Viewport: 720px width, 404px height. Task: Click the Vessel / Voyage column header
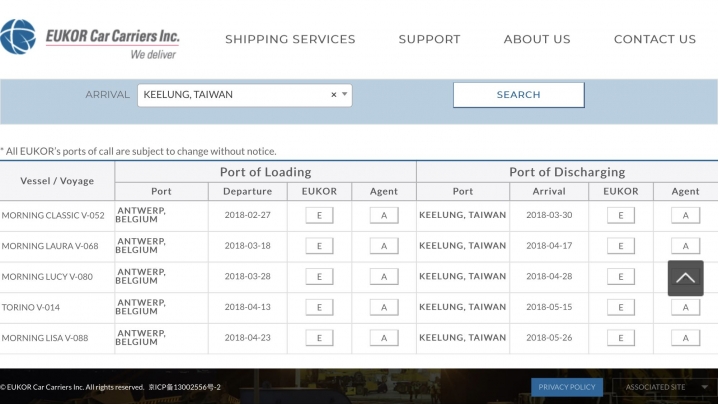pos(57,181)
